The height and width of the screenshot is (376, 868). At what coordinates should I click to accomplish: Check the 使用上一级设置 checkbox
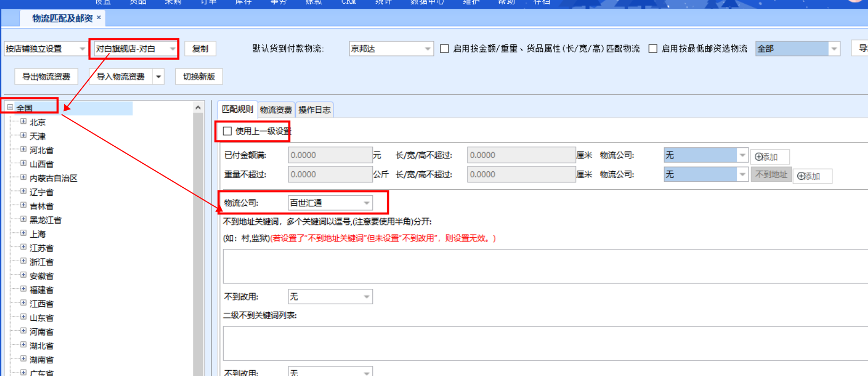[227, 131]
